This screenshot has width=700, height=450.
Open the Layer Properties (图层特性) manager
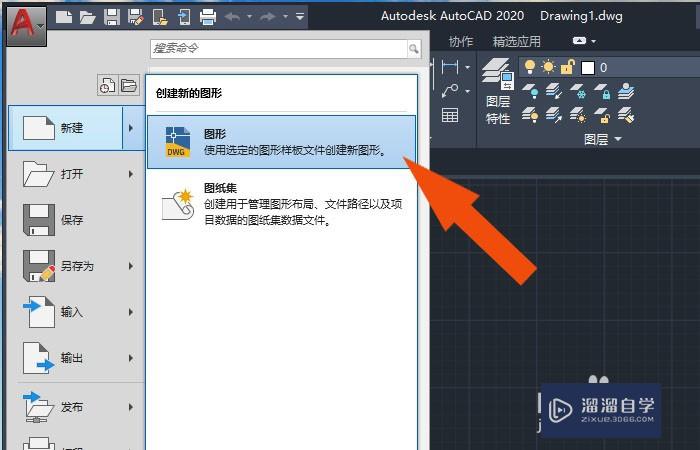click(x=498, y=91)
